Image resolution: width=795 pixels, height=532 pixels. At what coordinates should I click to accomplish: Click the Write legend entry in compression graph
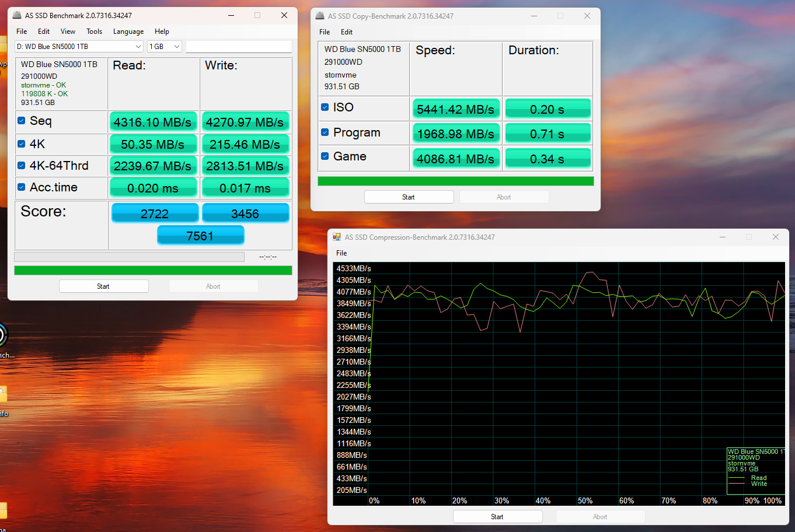click(x=759, y=484)
